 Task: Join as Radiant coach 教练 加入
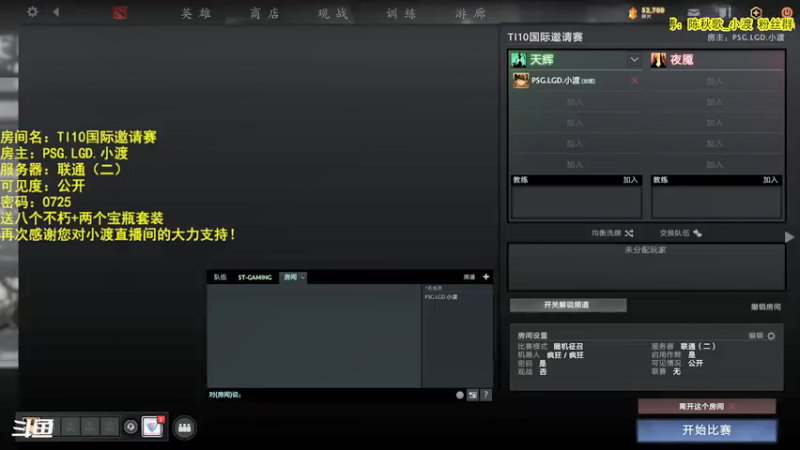[x=630, y=180]
